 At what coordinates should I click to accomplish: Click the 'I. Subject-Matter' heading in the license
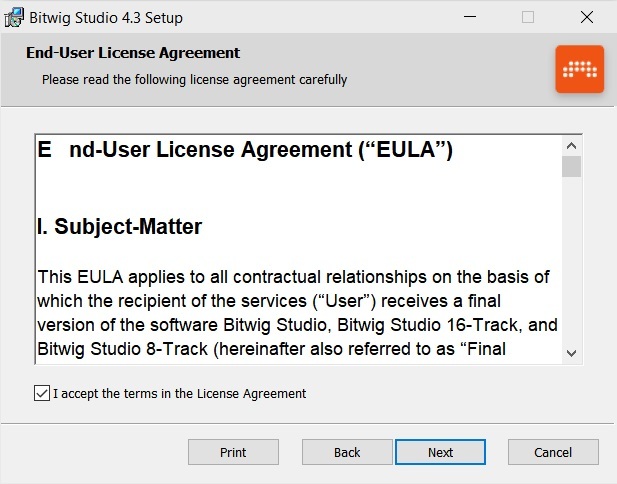click(x=120, y=227)
